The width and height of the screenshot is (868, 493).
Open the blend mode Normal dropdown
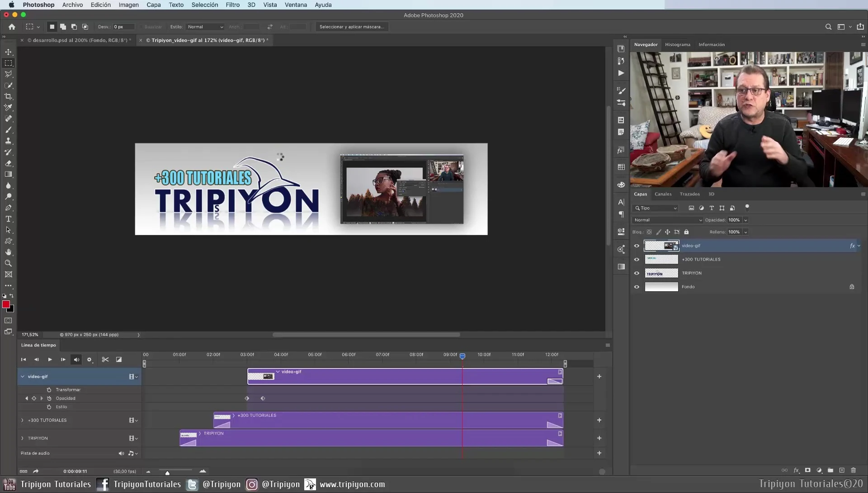tap(668, 220)
